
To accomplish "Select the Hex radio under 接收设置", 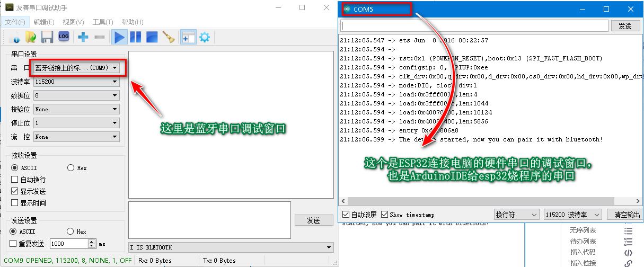I will pyautogui.click(x=71, y=168).
